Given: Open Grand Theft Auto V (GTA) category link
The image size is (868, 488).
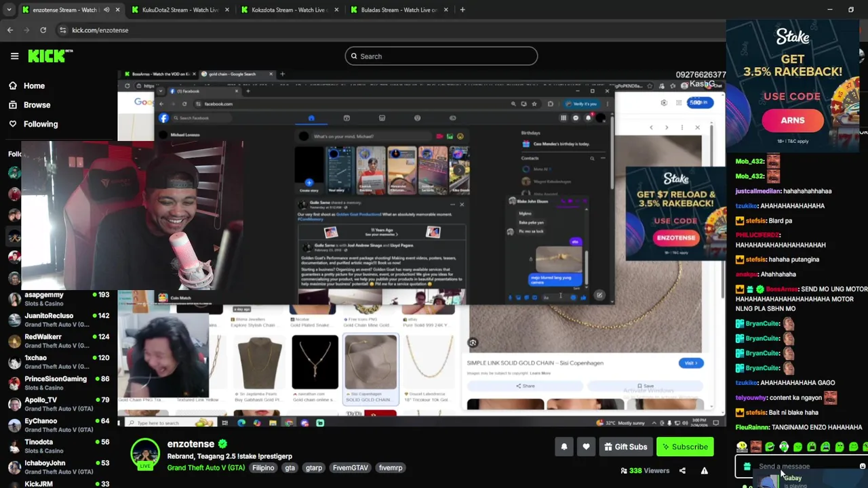Looking at the screenshot, I should pyautogui.click(x=206, y=468).
